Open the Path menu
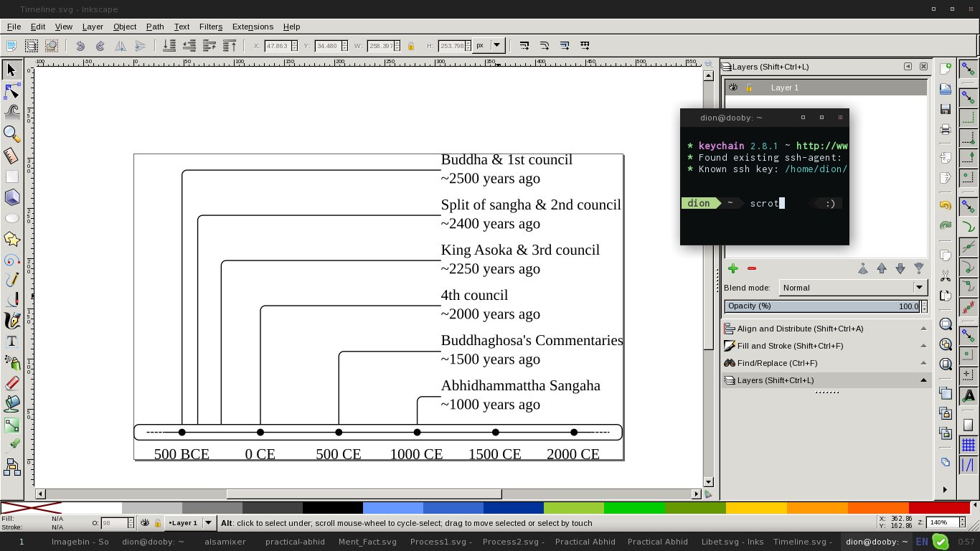This screenshot has height=551, width=980. (x=155, y=27)
